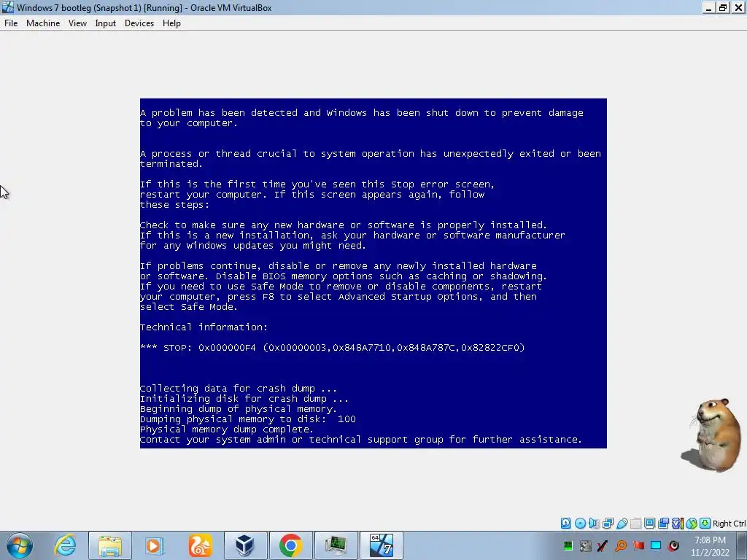Click the hard disk activity indicator icon
The height and width of the screenshot is (560, 747).
(x=566, y=524)
